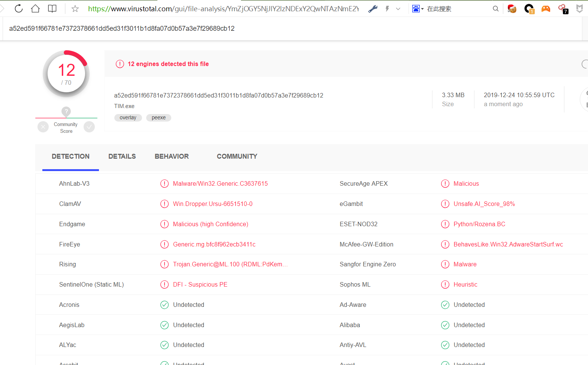This screenshot has height=365, width=588.
Task: Open the Santa hat extension icon
Action: click(512, 9)
